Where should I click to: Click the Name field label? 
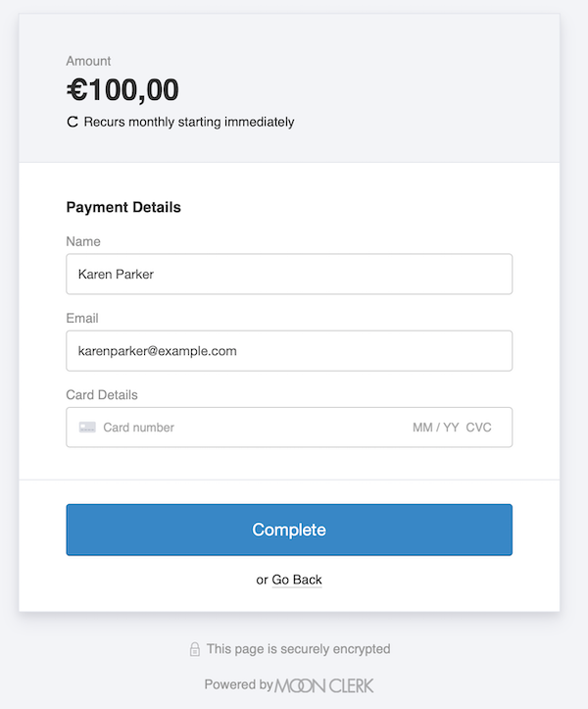(83, 241)
